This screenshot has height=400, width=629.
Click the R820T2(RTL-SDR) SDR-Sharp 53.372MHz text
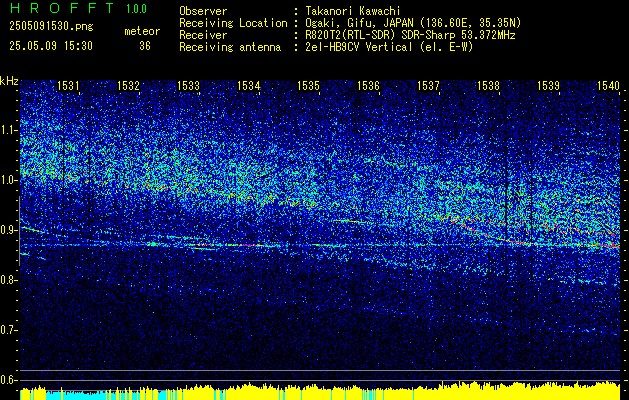tap(409, 35)
